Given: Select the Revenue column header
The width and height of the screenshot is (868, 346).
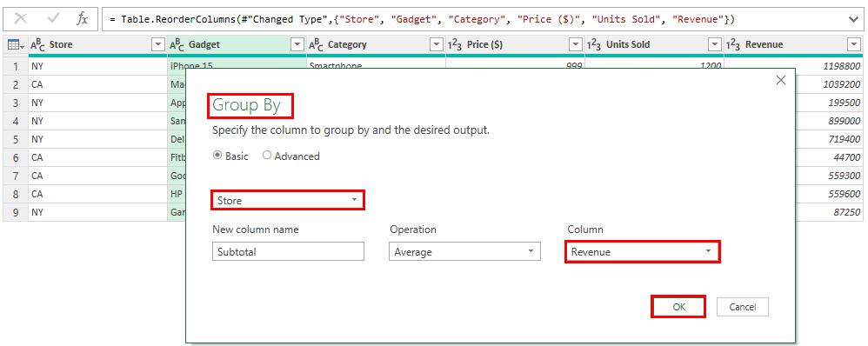Looking at the screenshot, I should 793,45.
